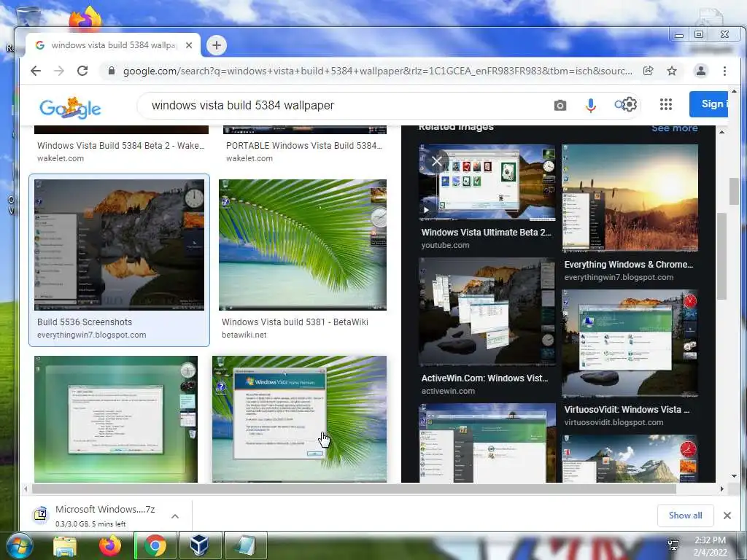Viewport: 747px width, 560px height.
Task: Open the Everything Windows & Chrome related image
Action: (x=630, y=198)
